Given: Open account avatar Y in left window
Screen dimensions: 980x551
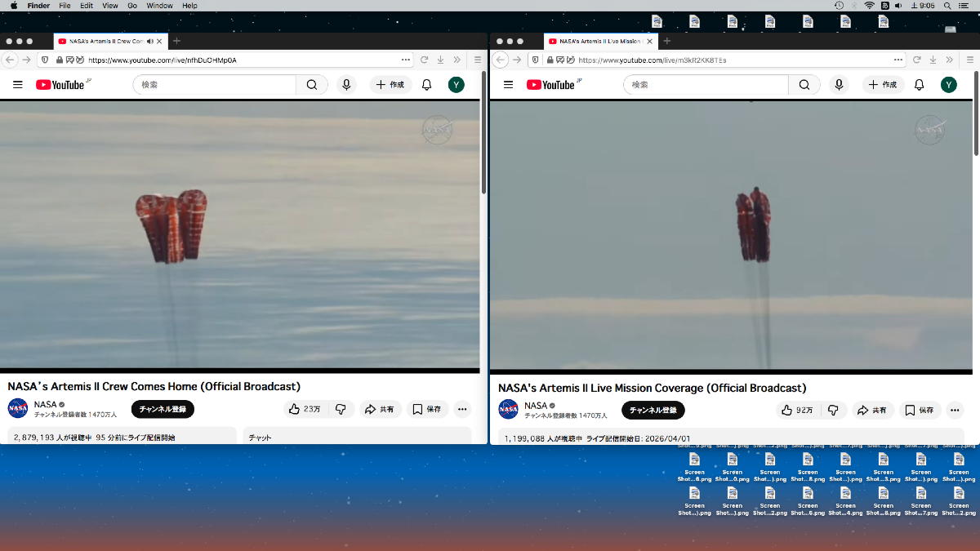Looking at the screenshot, I should (457, 85).
